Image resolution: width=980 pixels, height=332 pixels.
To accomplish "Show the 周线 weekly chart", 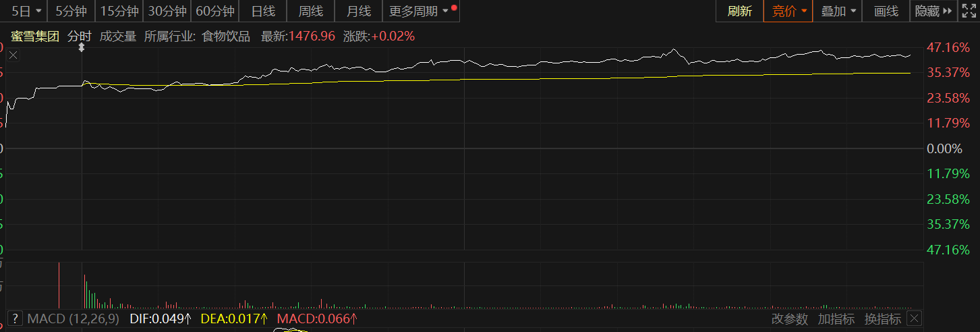I will pyautogui.click(x=310, y=11).
